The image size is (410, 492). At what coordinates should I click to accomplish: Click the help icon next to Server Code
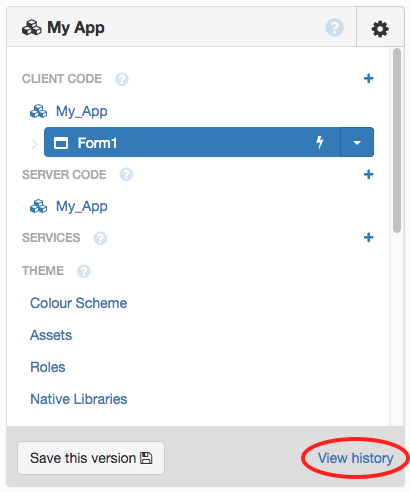[x=126, y=175]
